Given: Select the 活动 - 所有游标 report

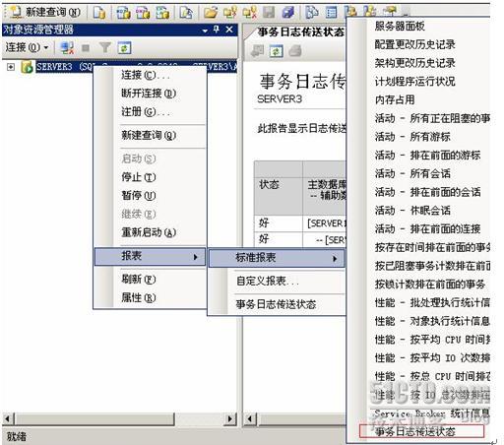Looking at the screenshot, I should coord(412,137).
